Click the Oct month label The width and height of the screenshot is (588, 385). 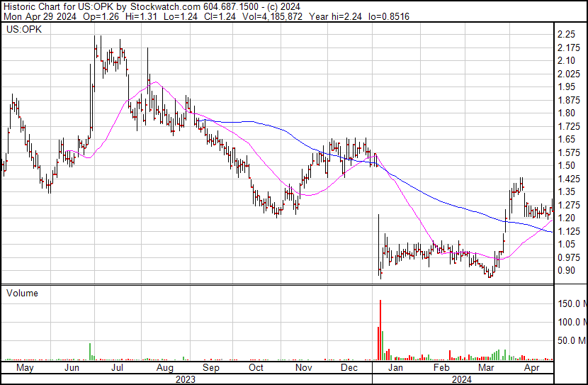256,368
